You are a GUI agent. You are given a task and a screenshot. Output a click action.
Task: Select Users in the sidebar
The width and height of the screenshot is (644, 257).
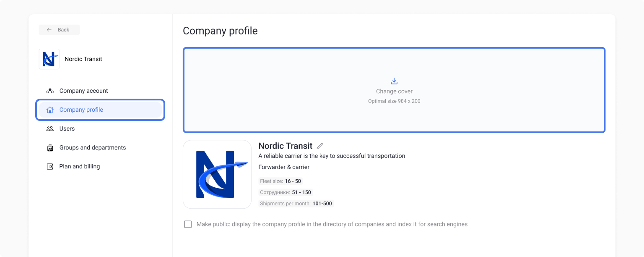coord(67,129)
